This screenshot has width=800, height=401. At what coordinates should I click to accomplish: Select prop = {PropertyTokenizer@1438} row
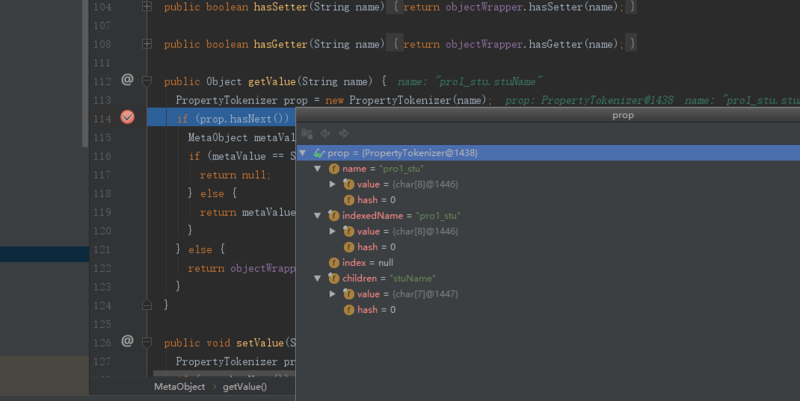(548, 153)
